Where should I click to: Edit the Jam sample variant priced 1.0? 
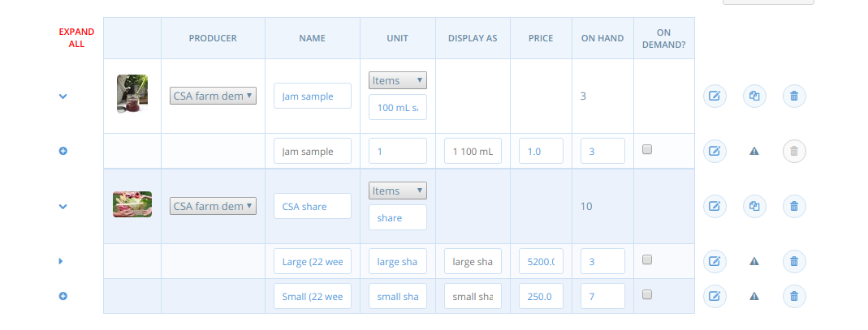pyautogui.click(x=715, y=151)
